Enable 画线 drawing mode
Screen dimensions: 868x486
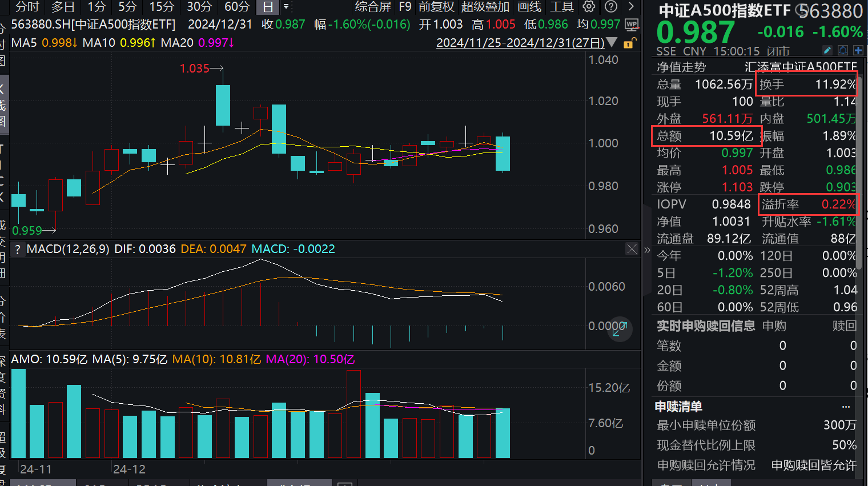529,7
